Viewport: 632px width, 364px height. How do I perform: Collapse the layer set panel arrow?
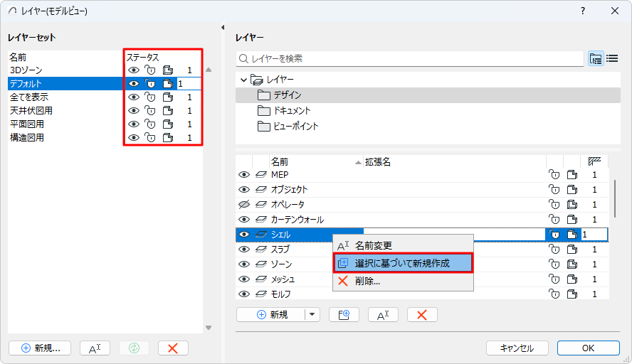pyautogui.click(x=223, y=28)
